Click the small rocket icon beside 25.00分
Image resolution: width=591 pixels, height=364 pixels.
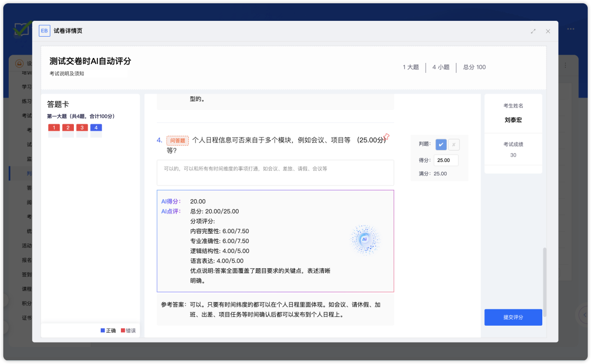click(387, 137)
